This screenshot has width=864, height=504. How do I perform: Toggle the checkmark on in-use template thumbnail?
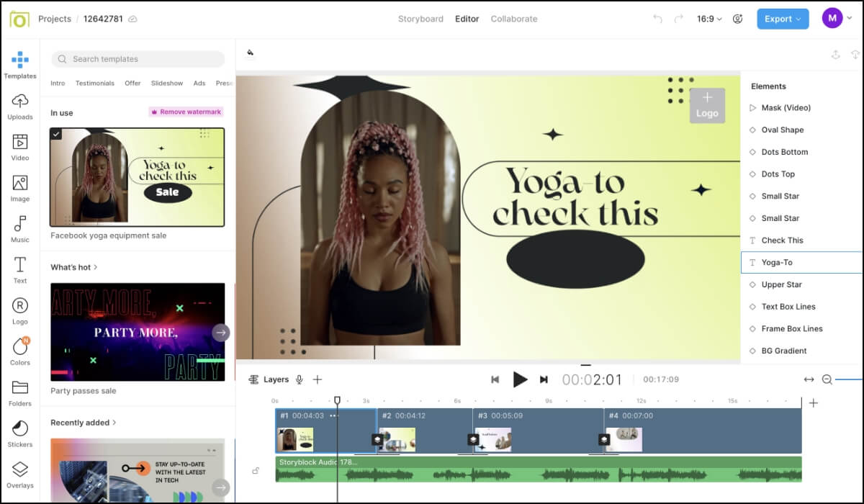pos(56,134)
